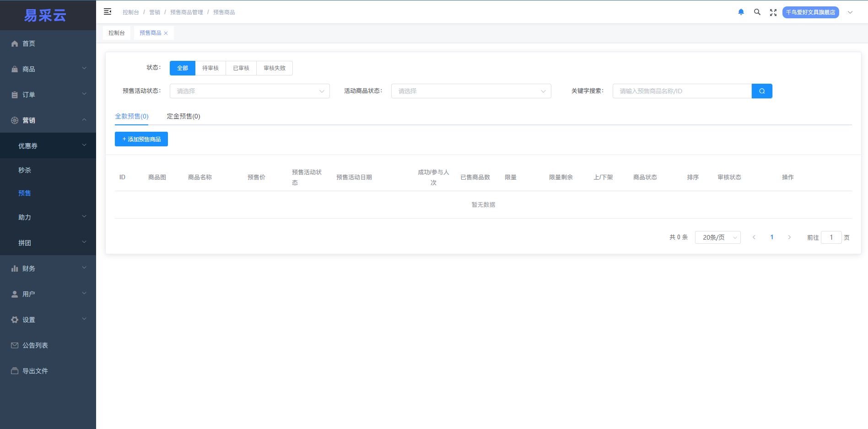868x429 pixels.
Task: Click the notification bell icon
Action: [741, 11]
